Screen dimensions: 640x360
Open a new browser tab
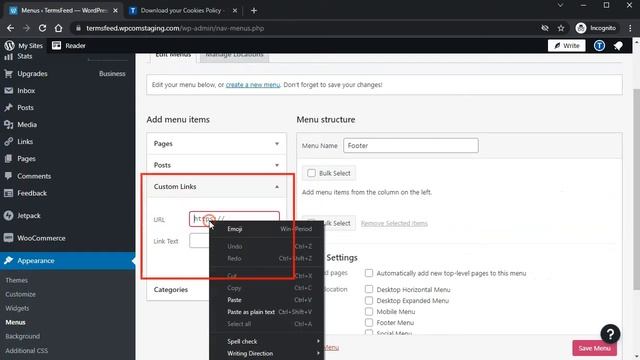click(x=254, y=11)
